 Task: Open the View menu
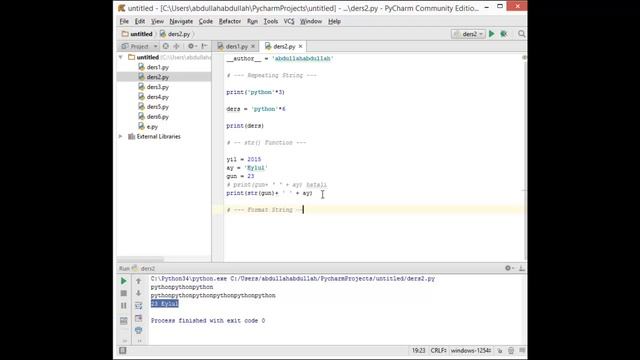(x=157, y=21)
